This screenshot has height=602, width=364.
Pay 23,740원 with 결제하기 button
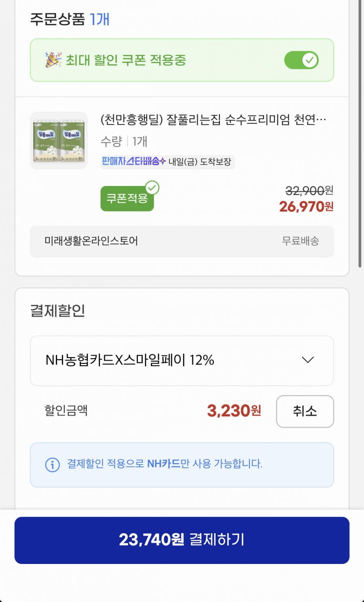(182, 540)
